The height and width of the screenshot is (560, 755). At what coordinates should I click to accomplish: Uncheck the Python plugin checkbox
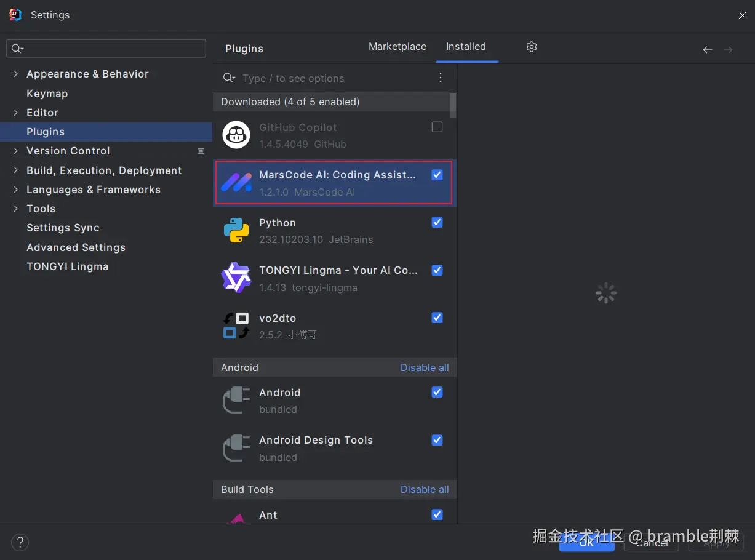click(x=437, y=222)
